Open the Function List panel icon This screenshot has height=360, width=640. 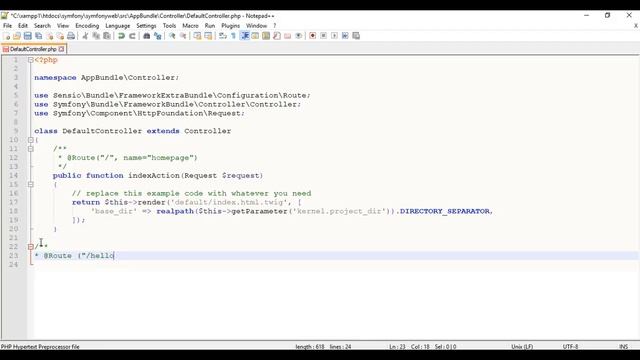coord(277,36)
